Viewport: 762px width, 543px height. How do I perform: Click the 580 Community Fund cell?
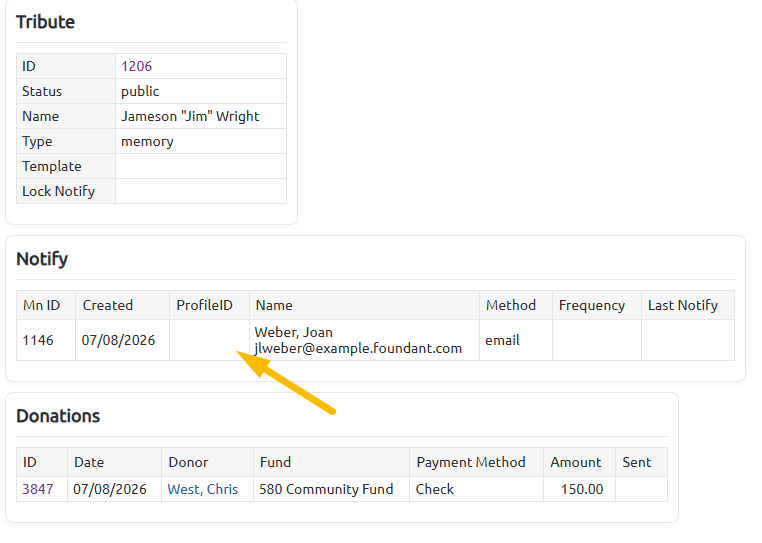(331, 489)
